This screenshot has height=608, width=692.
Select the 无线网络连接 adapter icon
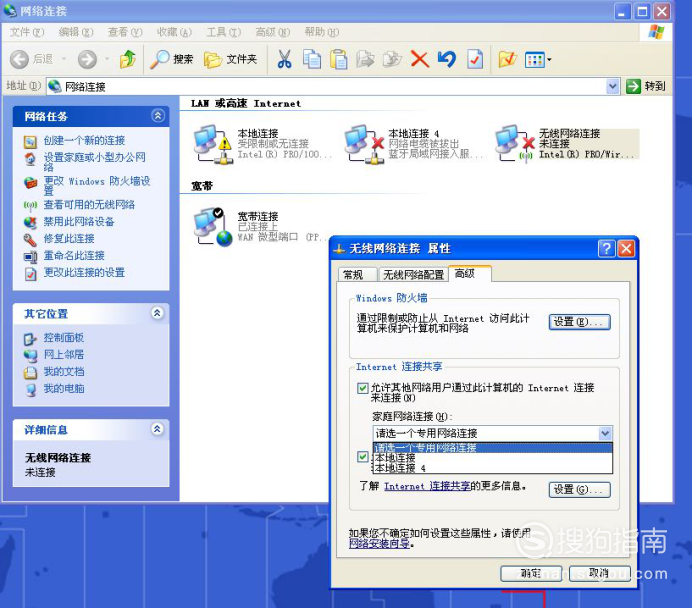(x=515, y=145)
